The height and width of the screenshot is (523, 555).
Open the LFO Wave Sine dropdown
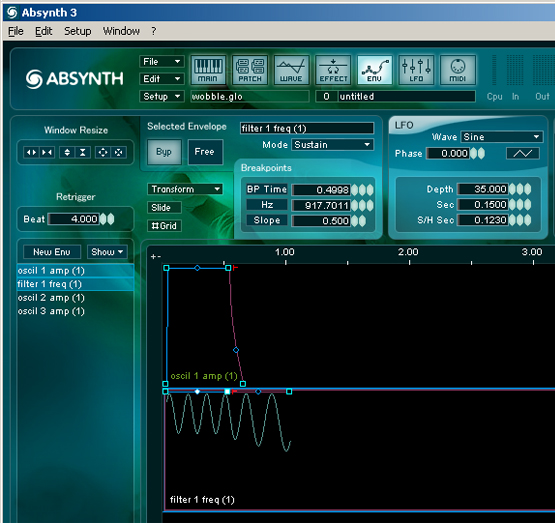(502, 137)
